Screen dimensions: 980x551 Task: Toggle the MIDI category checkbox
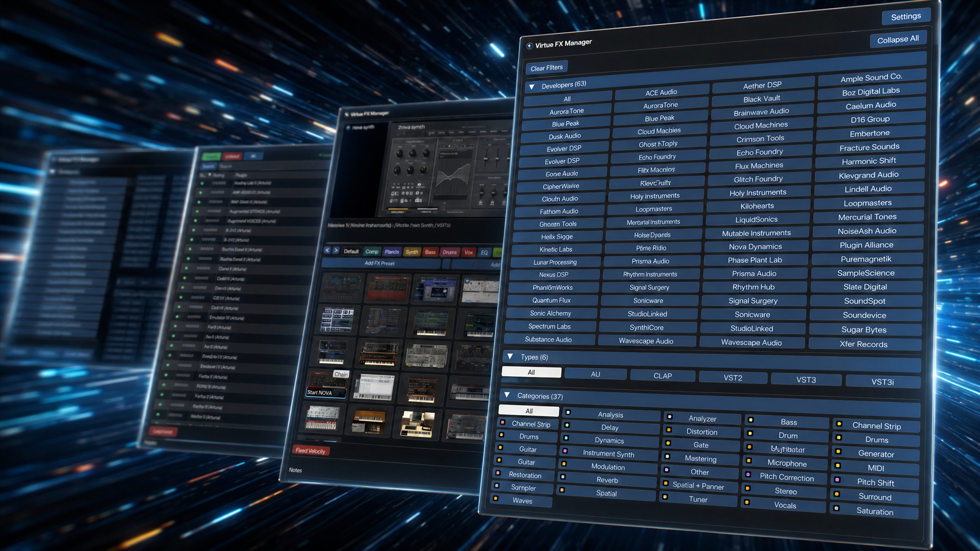coord(838,465)
